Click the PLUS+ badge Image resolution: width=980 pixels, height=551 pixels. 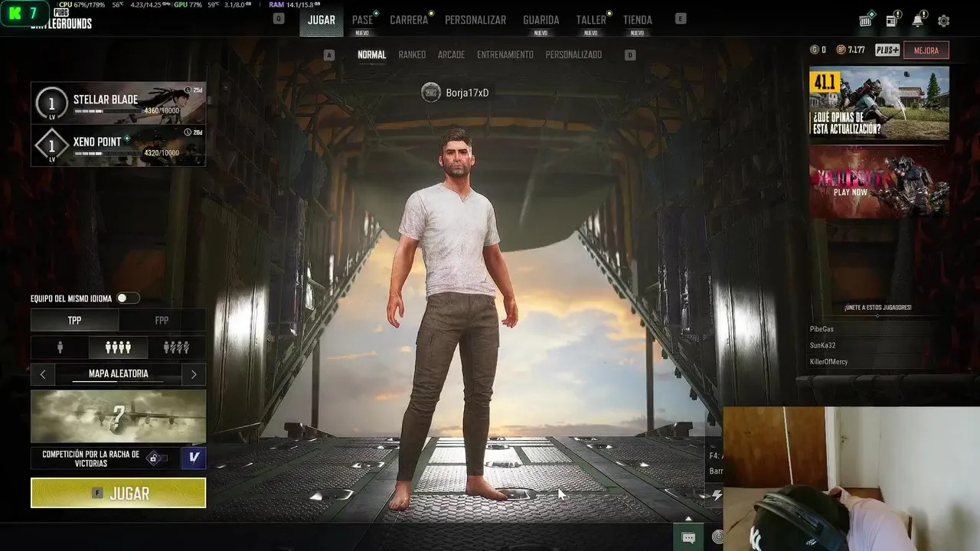tap(887, 50)
